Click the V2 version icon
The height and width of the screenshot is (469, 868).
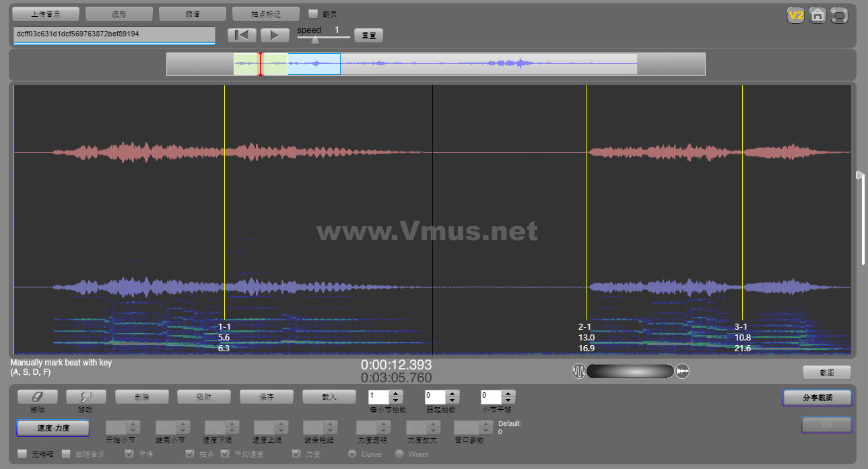(797, 15)
